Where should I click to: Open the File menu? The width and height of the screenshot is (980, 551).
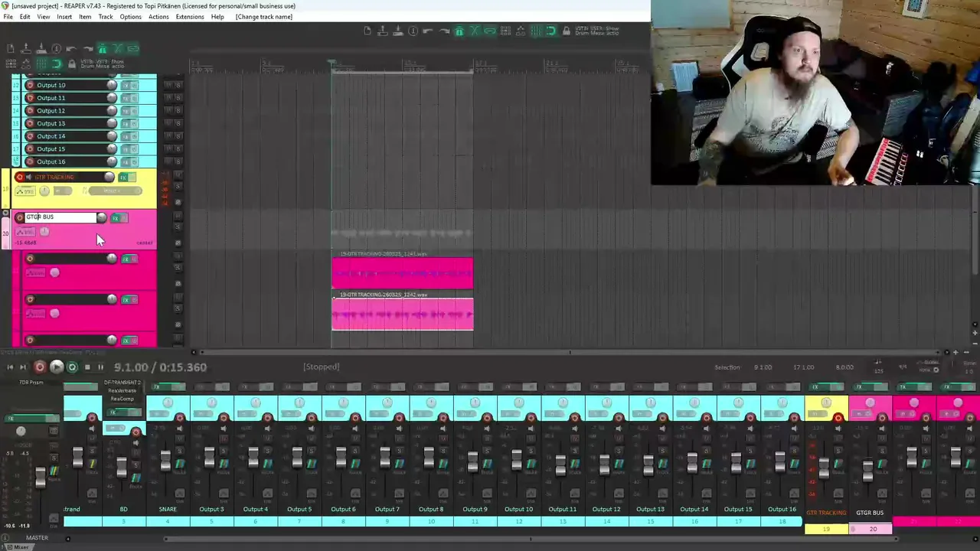tap(8, 17)
